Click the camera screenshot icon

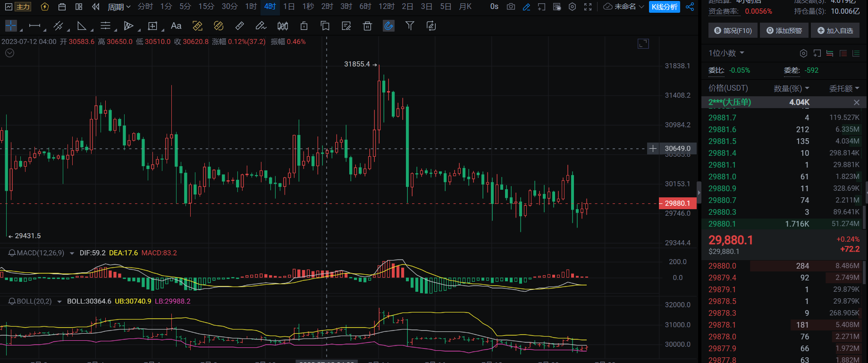pos(511,7)
